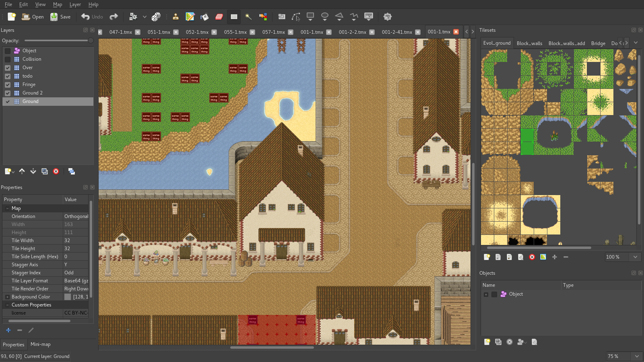Screen dimensions: 644x362
Task: Open the New Layer dropdown in Layers panel
Action: [10, 171]
